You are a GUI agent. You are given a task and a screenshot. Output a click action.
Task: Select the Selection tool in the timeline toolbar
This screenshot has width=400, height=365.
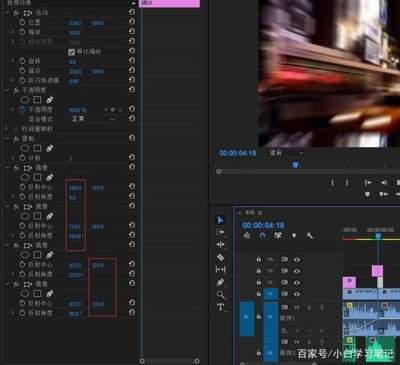(x=220, y=220)
